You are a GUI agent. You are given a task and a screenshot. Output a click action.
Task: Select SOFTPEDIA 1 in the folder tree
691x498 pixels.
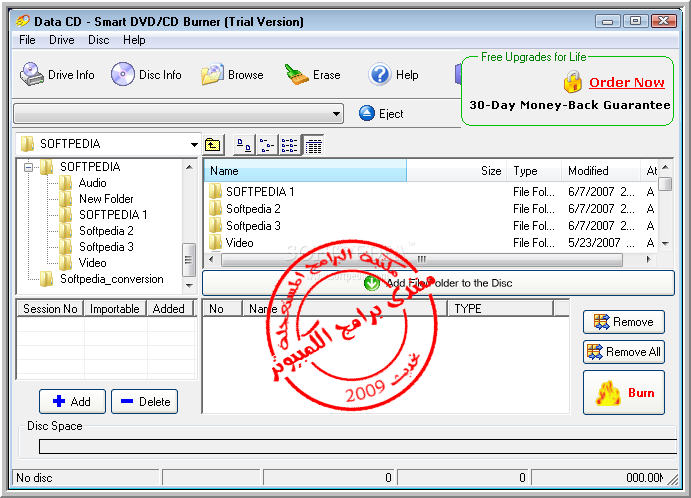pos(113,215)
